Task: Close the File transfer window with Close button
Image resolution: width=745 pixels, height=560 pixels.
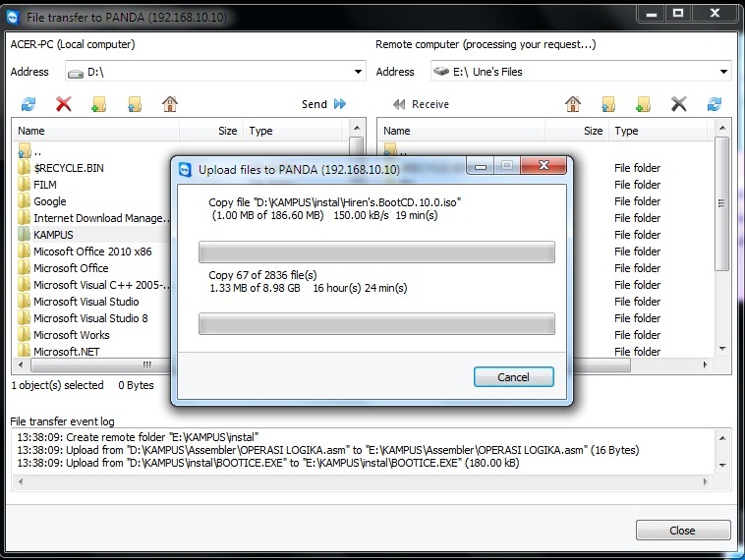Action: pos(683,531)
